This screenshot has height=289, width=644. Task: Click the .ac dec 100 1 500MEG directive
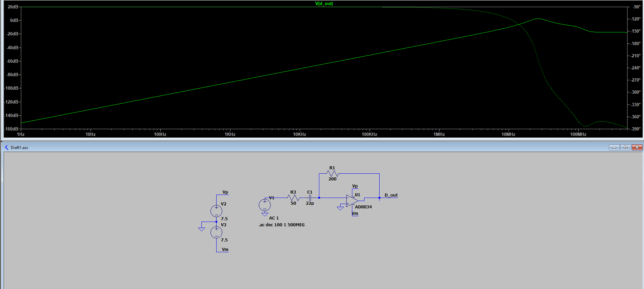coord(282,225)
